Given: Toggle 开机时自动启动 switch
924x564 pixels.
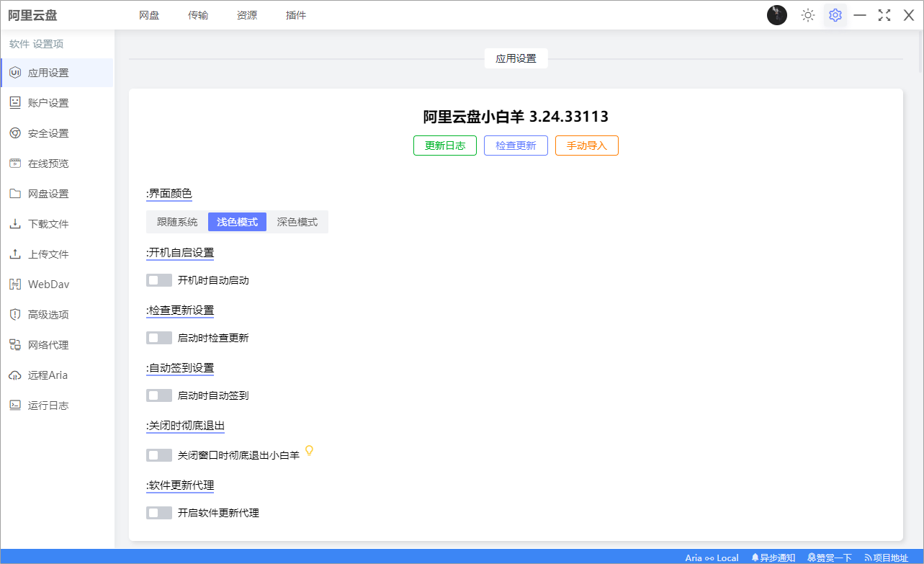Looking at the screenshot, I should pyautogui.click(x=159, y=280).
